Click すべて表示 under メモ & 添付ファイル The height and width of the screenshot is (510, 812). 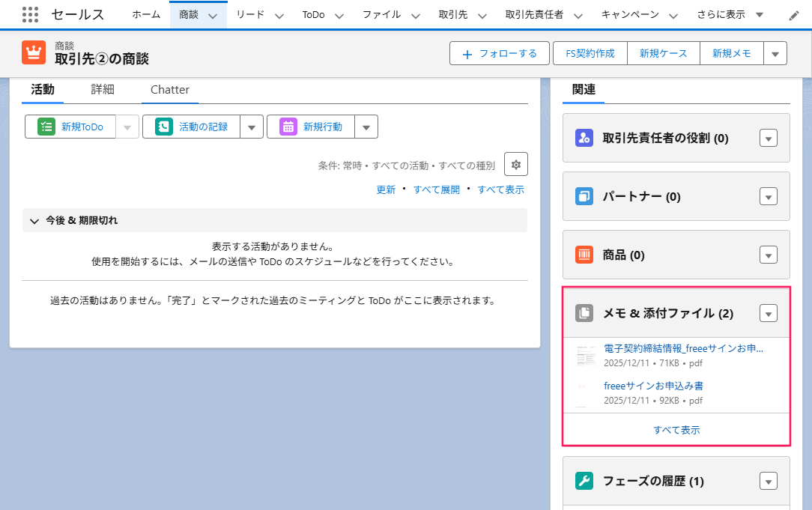pyautogui.click(x=676, y=430)
